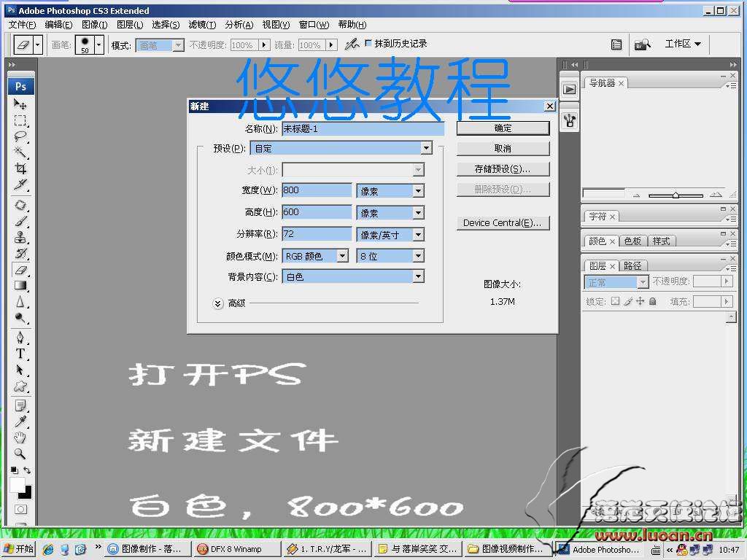Image resolution: width=747 pixels, height=560 pixels.
Task: Select the Eraser tool in toolbox
Action: tap(20, 270)
